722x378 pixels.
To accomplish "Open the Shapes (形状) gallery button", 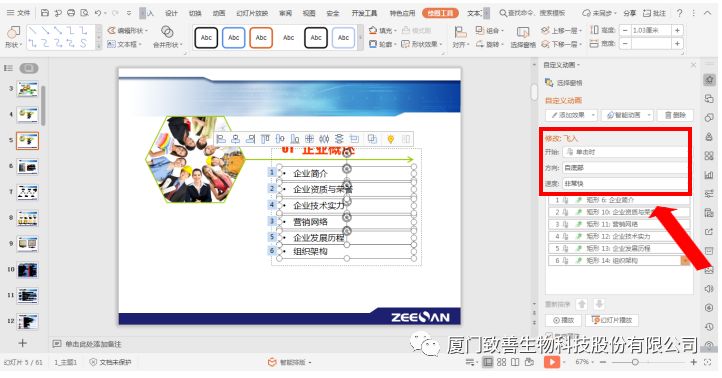I will point(13,37).
